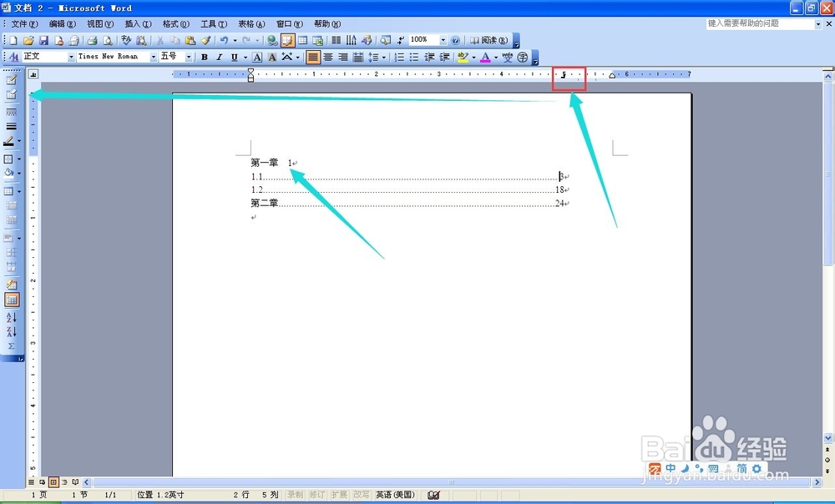Right align the paragraph
This screenshot has height=504, width=835.
pos(343,57)
